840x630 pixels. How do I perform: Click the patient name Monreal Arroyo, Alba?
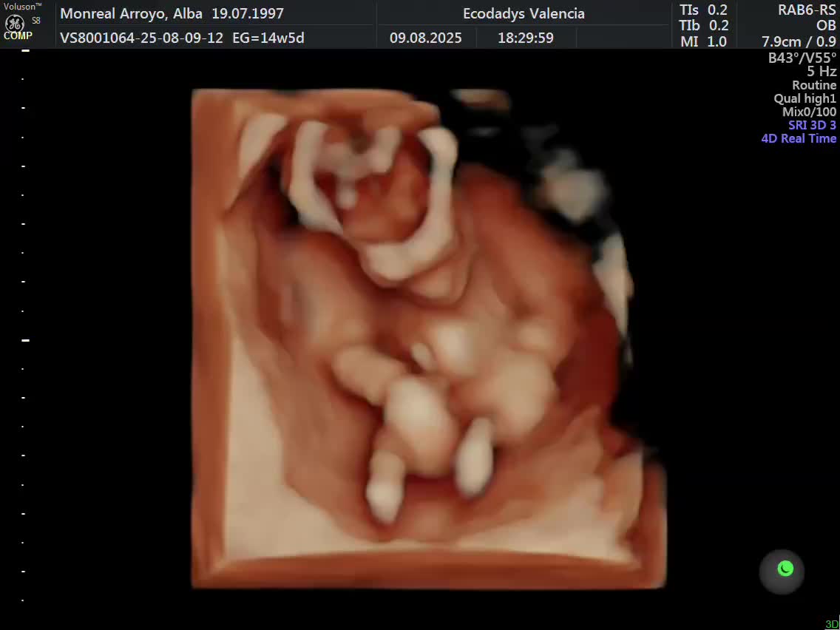(132, 13)
